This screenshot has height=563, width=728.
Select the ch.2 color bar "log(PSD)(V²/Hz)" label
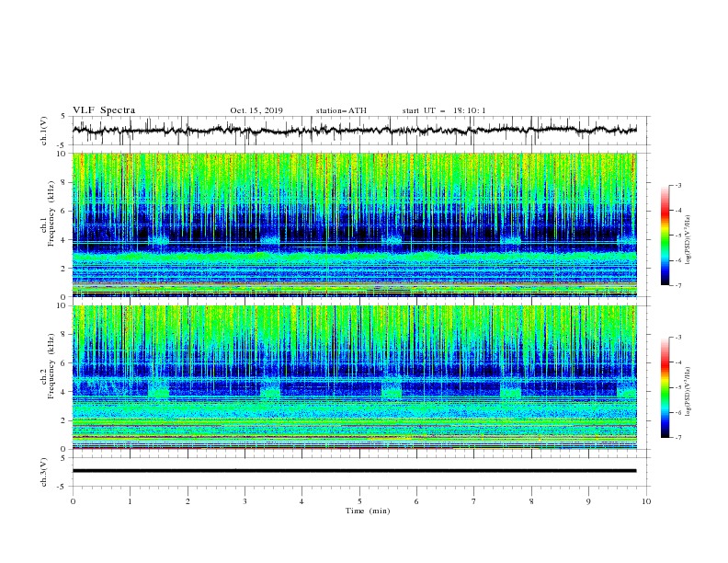pos(688,392)
